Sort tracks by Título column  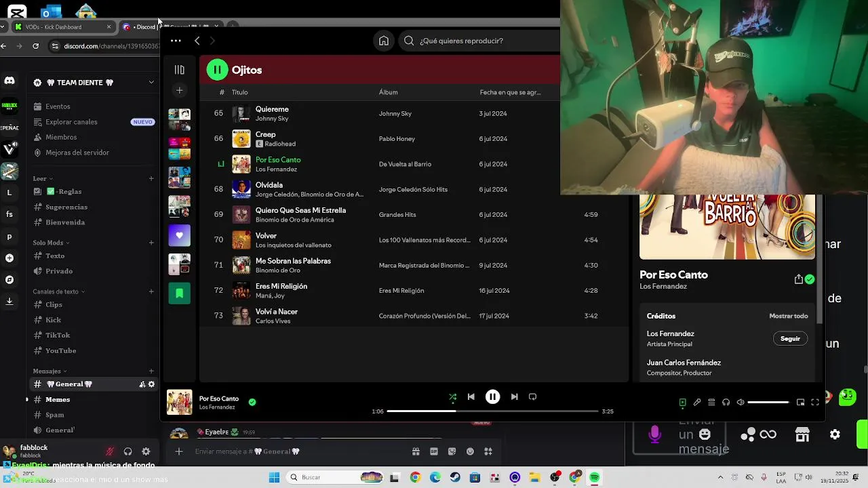(x=239, y=92)
